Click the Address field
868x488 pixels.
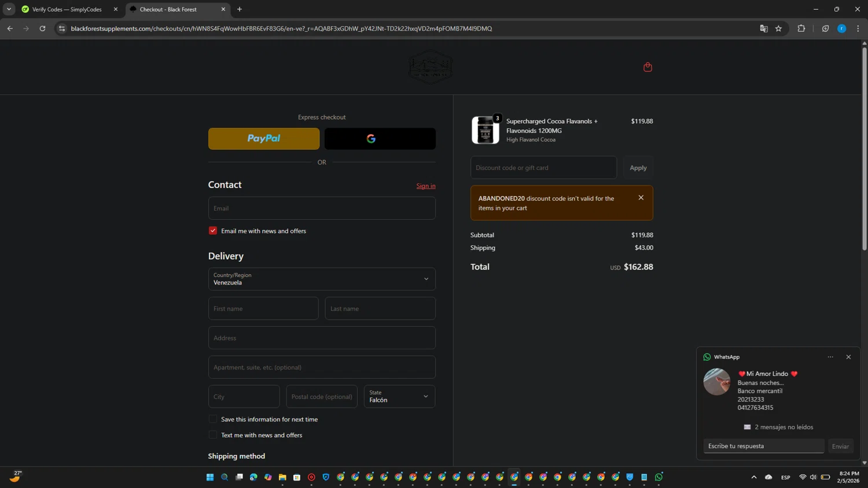tap(322, 338)
